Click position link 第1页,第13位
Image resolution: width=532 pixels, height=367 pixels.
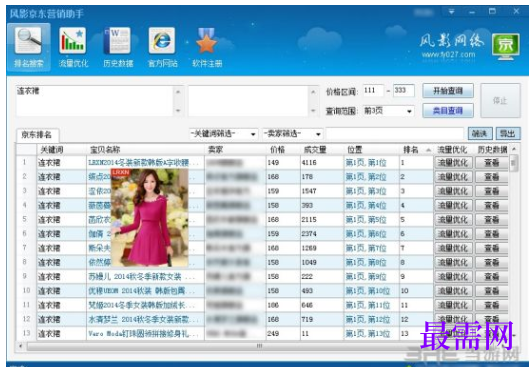point(368,334)
